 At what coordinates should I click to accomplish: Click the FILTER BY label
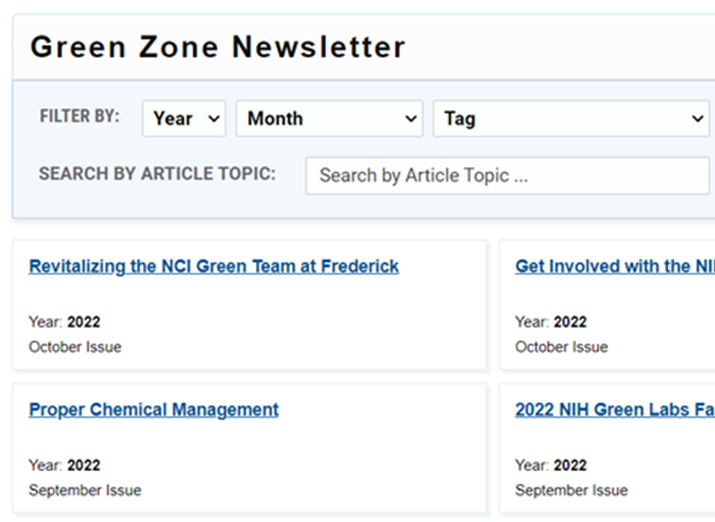(x=79, y=116)
